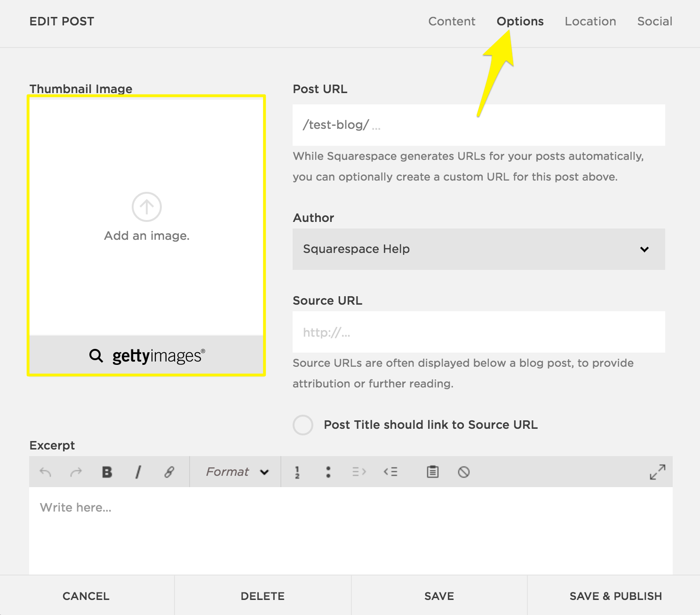Expand excerpt editor to fullscreen
700x615 pixels.
(x=657, y=472)
